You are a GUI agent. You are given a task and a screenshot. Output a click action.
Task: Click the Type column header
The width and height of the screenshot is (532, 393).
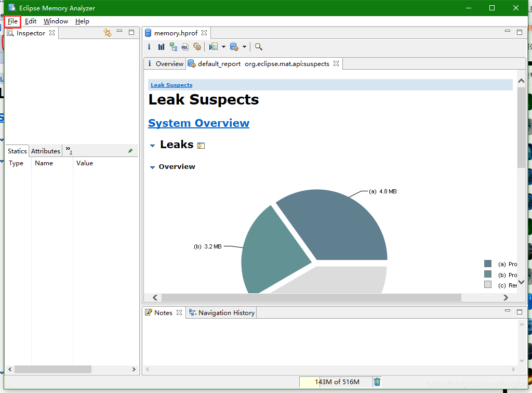click(16, 163)
